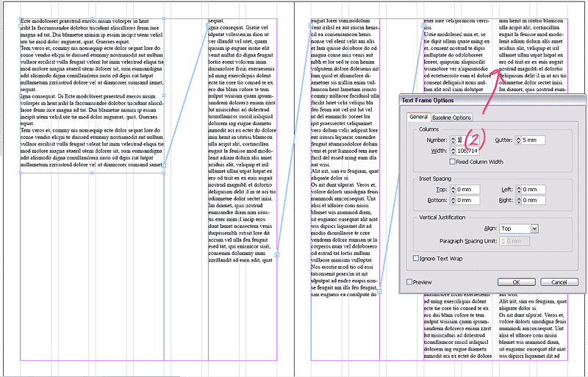This screenshot has height=377, width=588.
Task: Select the General tab in Text Frame Options
Action: click(418, 117)
